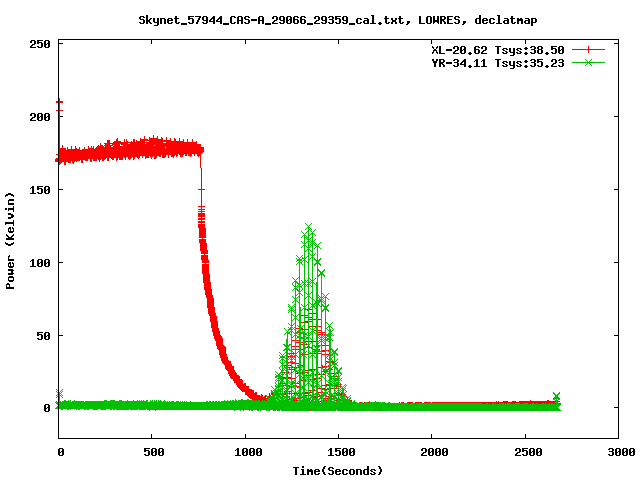This screenshot has height=480, width=640.
Task: Click the x-axis tick label 1000
Action: click(248, 452)
